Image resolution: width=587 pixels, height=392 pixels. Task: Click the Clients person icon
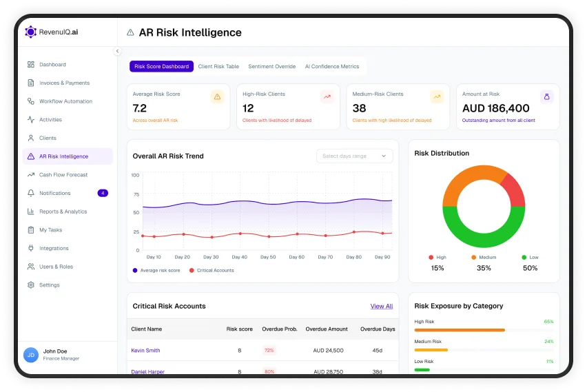click(31, 138)
